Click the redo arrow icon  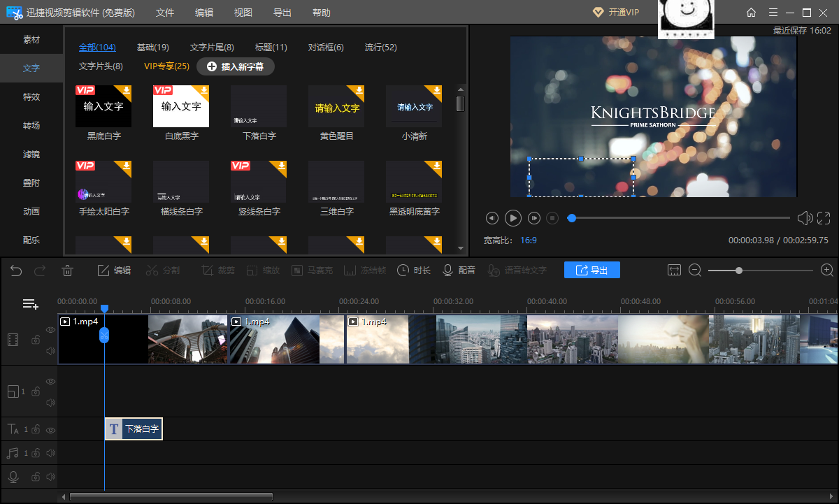point(40,271)
